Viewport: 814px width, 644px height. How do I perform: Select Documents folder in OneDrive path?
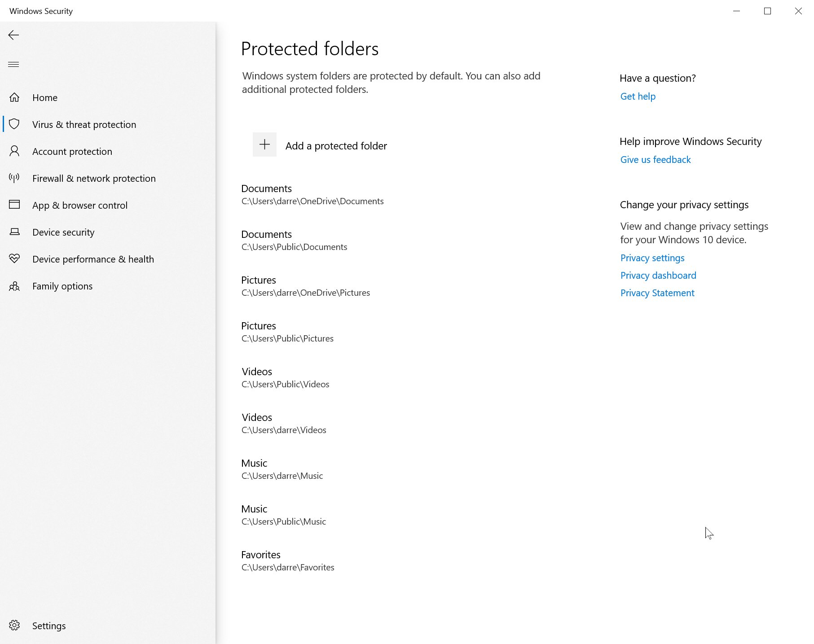click(x=312, y=195)
